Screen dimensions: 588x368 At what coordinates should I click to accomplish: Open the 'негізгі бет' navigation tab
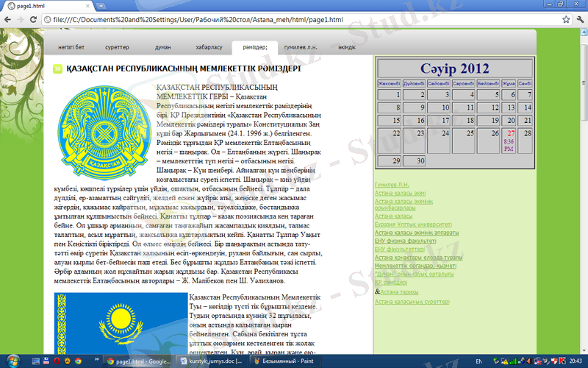coord(71,47)
